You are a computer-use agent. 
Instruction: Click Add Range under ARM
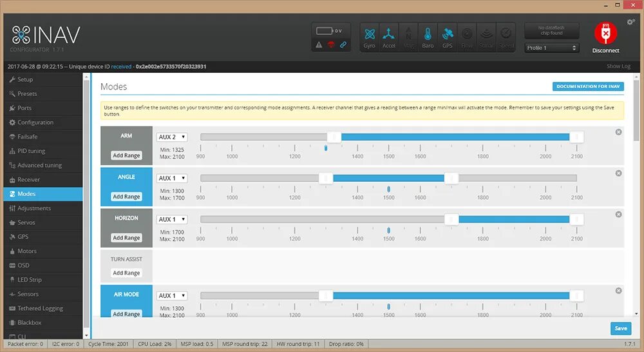click(126, 155)
